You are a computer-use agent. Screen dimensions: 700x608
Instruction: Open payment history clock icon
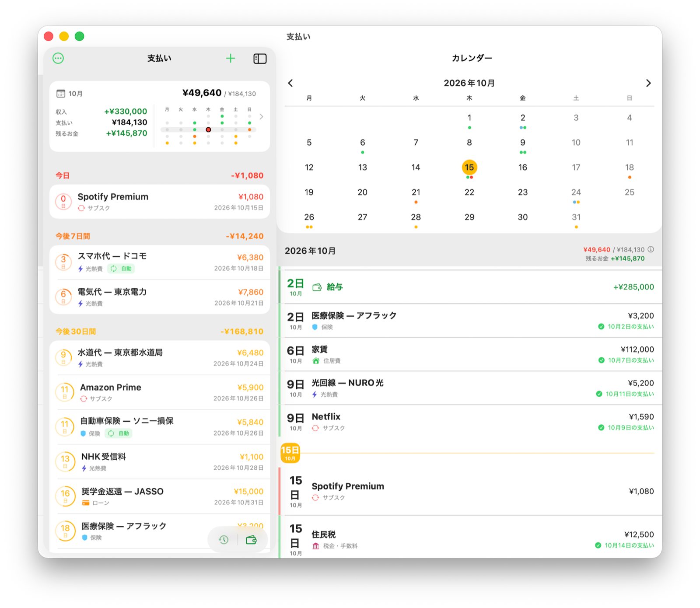click(x=224, y=540)
